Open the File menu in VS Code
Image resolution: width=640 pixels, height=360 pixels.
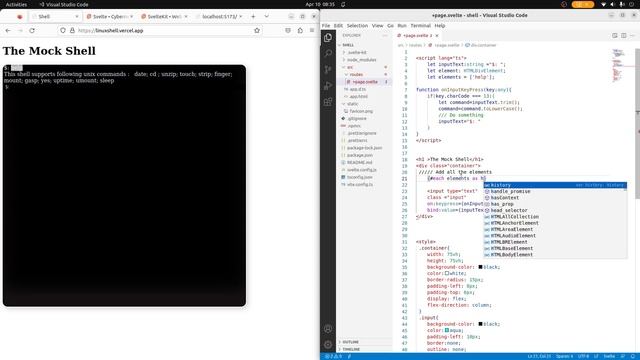(326, 26)
